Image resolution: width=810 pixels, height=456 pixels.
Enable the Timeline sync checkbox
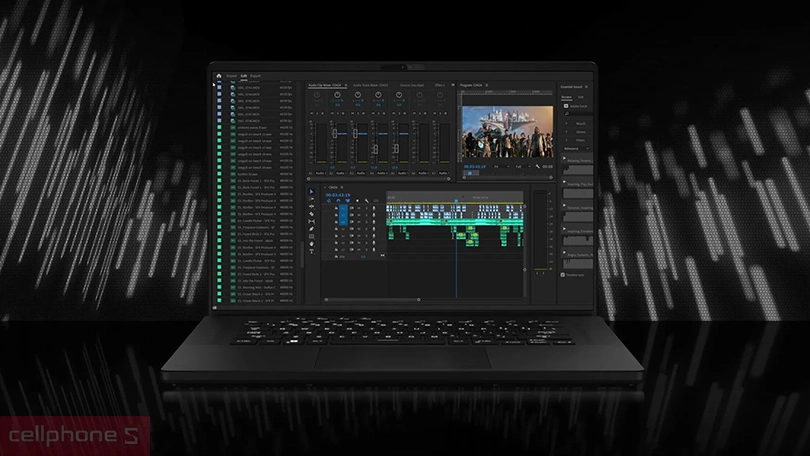click(563, 275)
